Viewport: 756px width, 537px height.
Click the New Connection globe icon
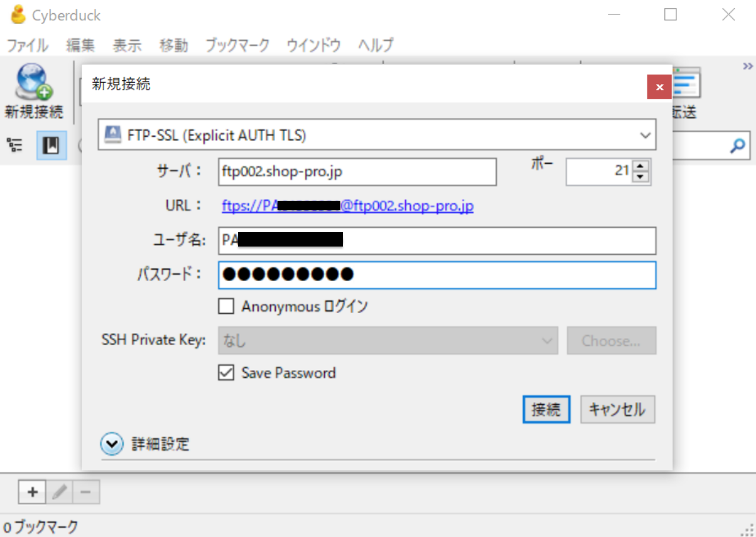pos(34,83)
